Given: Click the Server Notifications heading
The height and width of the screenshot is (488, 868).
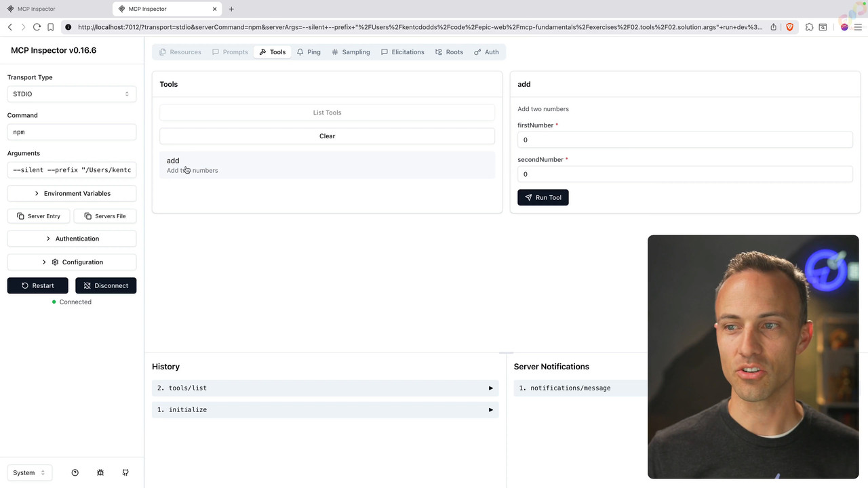Looking at the screenshot, I should tap(551, 367).
